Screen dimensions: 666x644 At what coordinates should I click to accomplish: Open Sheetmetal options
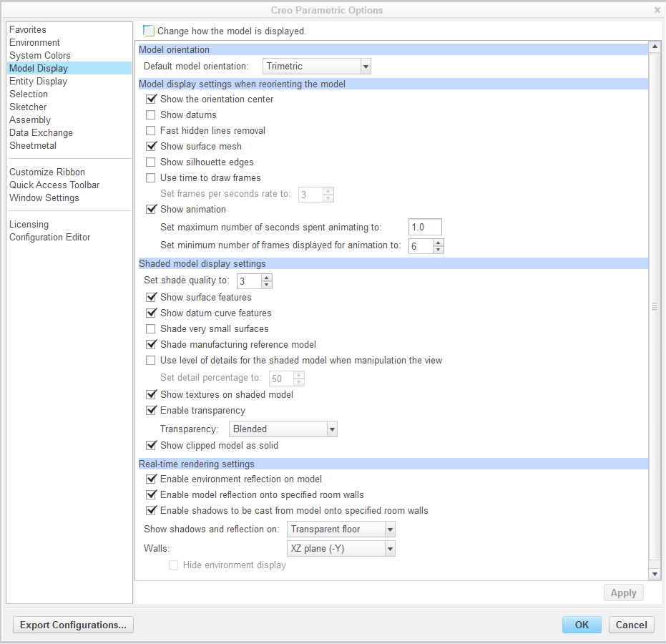pos(33,145)
